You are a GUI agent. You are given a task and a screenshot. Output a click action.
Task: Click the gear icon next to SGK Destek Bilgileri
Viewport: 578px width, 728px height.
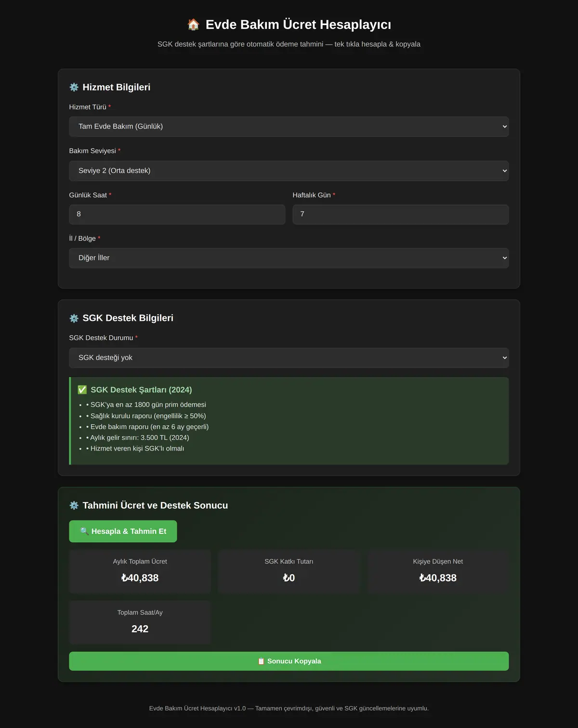point(74,318)
